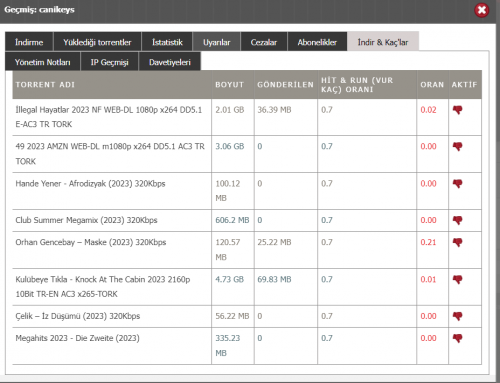Go to the Cezalar tab
This screenshot has height=383, width=500.
pos(264,42)
